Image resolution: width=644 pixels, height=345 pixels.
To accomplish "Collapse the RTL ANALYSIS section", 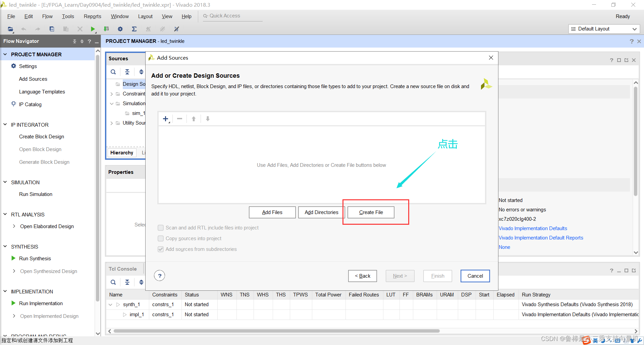I will pos(5,214).
